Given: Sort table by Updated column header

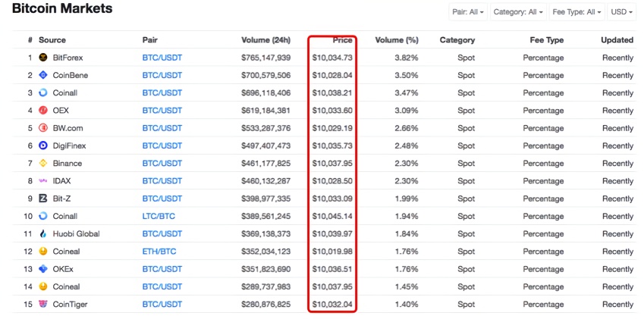Looking at the screenshot, I should 617,40.
